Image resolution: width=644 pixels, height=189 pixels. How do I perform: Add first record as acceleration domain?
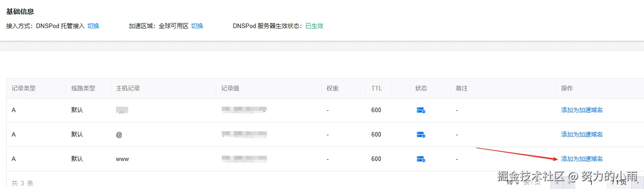pyautogui.click(x=582, y=110)
